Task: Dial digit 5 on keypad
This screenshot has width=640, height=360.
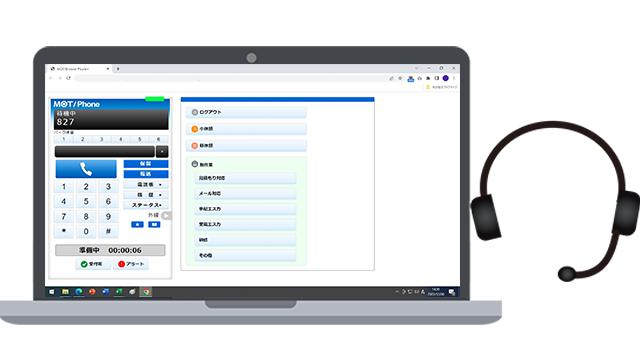Action: coord(86,202)
